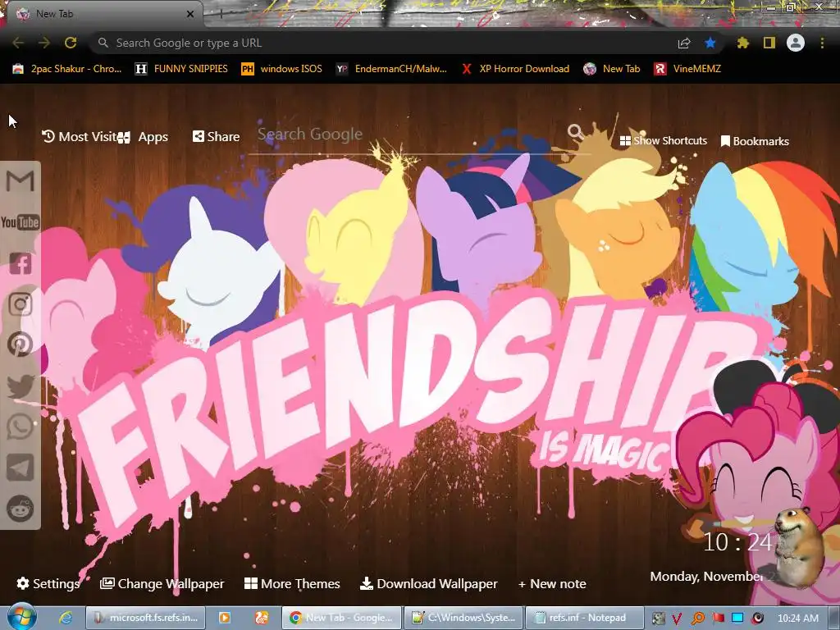Open Most Visited sites list
The image size is (840, 630).
(79, 137)
